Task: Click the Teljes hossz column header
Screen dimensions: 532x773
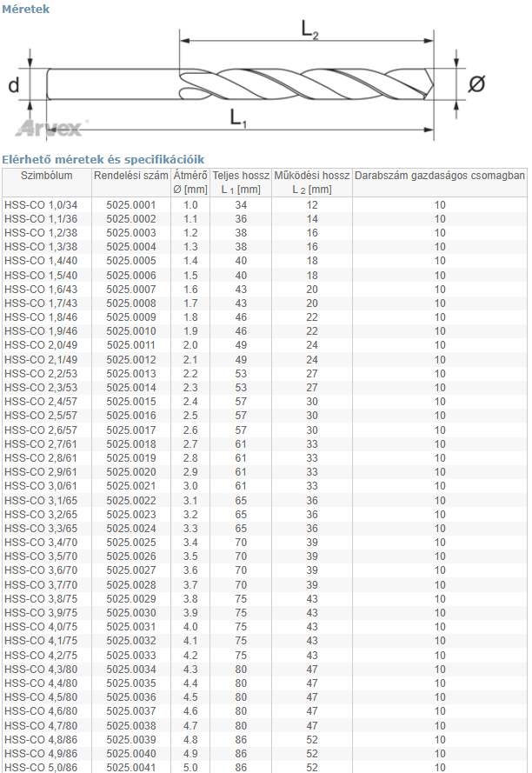Action: pyautogui.click(x=241, y=182)
